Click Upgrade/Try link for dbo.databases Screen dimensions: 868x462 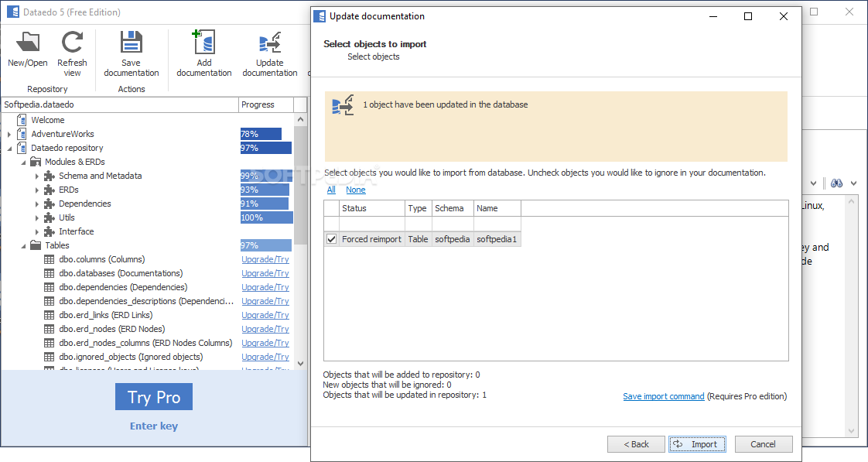tap(265, 273)
